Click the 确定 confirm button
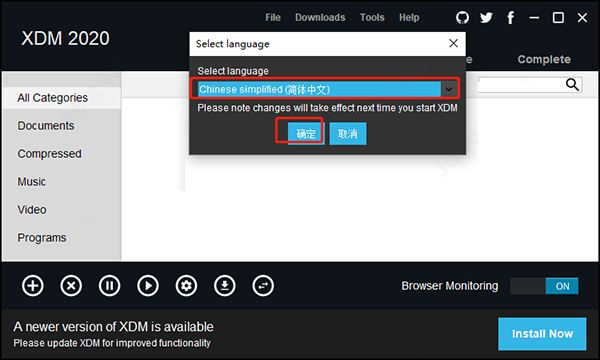Screen dimensions: 600x360 point(306,134)
